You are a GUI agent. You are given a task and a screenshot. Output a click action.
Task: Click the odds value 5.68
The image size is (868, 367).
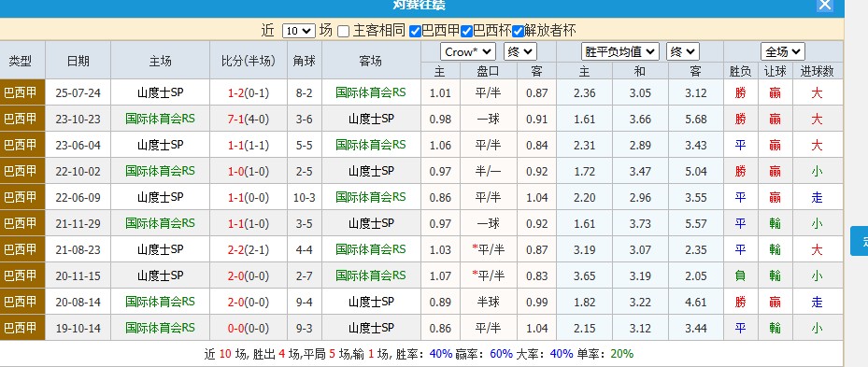coord(695,119)
